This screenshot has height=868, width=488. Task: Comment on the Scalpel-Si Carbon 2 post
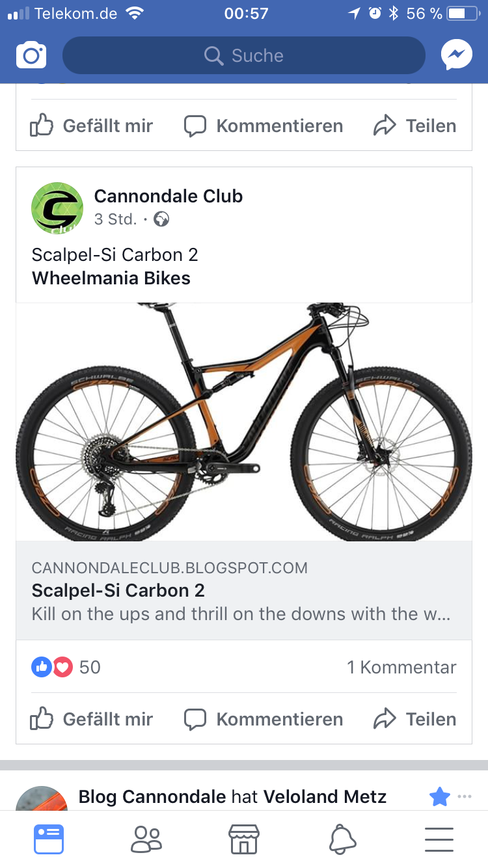264,719
